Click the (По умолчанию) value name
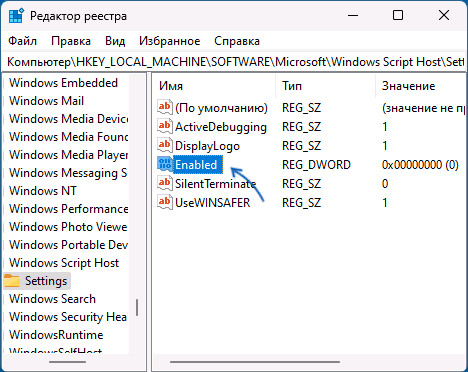The height and width of the screenshot is (372, 468). (221, 108)
